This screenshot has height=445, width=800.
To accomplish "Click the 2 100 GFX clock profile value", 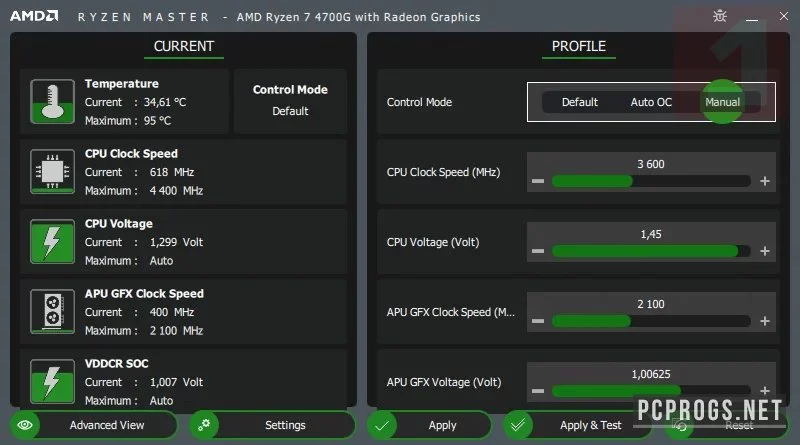I will [651, 304].
